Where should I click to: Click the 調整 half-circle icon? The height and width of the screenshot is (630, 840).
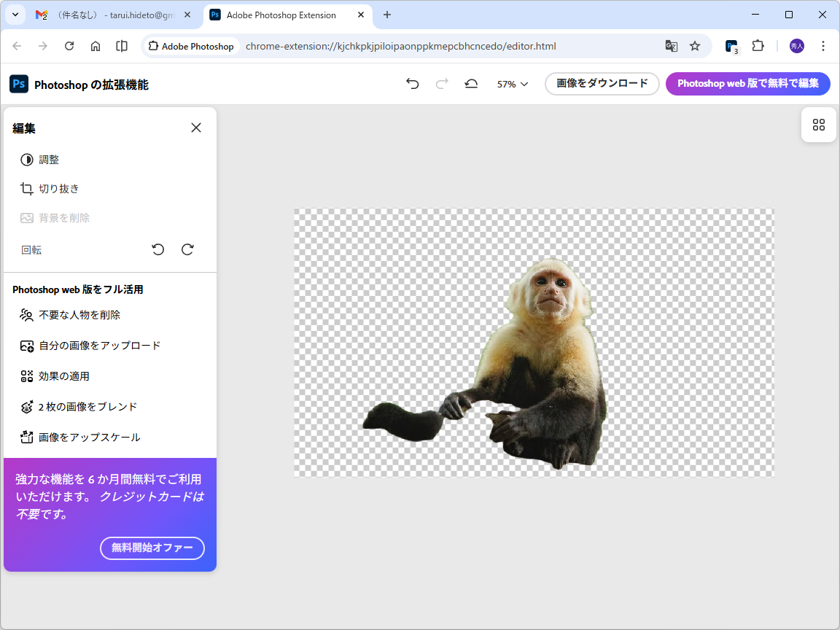click(27, 160)
